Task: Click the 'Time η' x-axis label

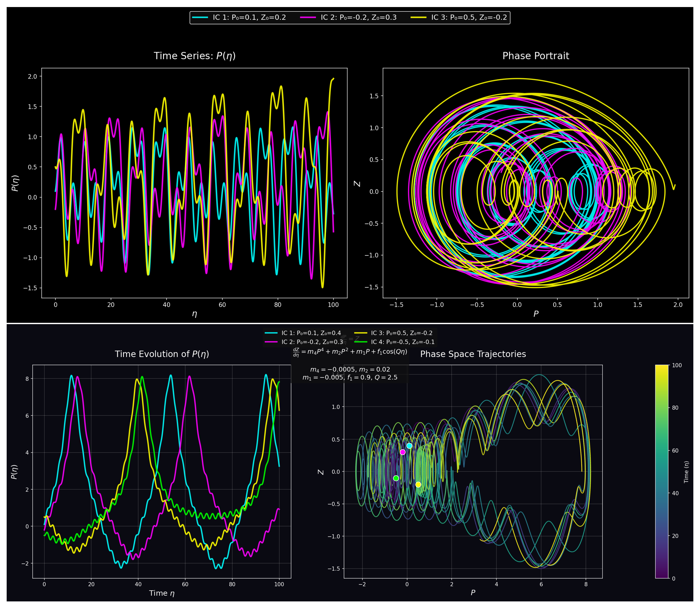Action: 162,593
